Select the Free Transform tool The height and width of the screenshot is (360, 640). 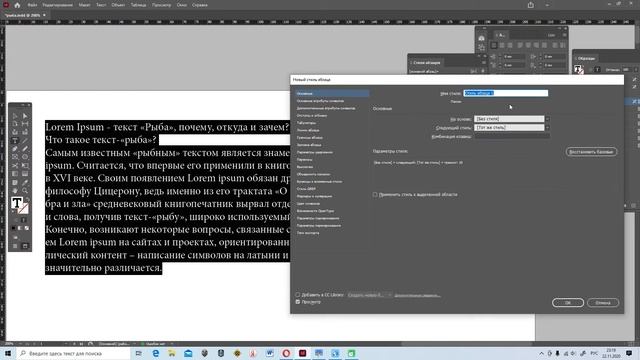25,166
